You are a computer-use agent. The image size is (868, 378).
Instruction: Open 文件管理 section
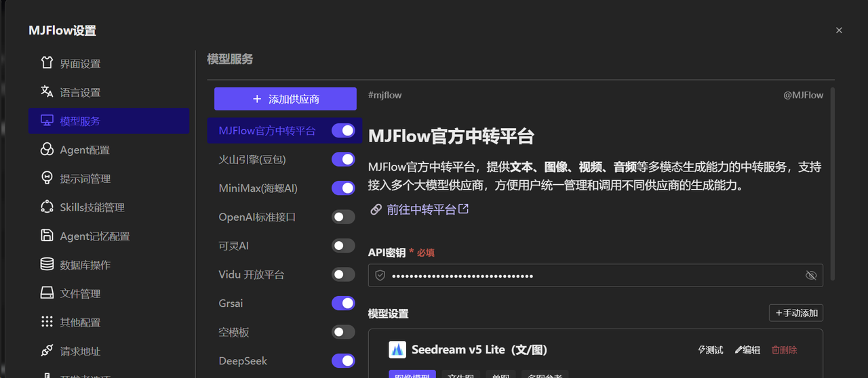tap(108, 293)
